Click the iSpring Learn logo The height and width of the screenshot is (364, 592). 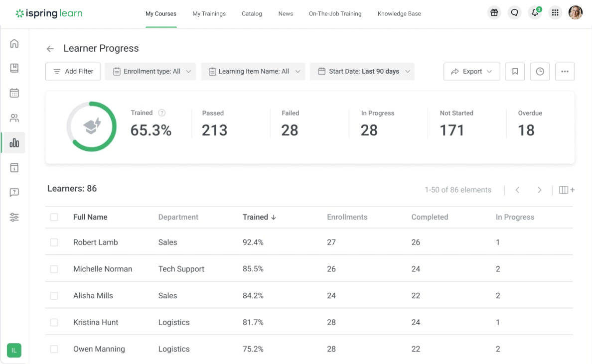point(49,13)
